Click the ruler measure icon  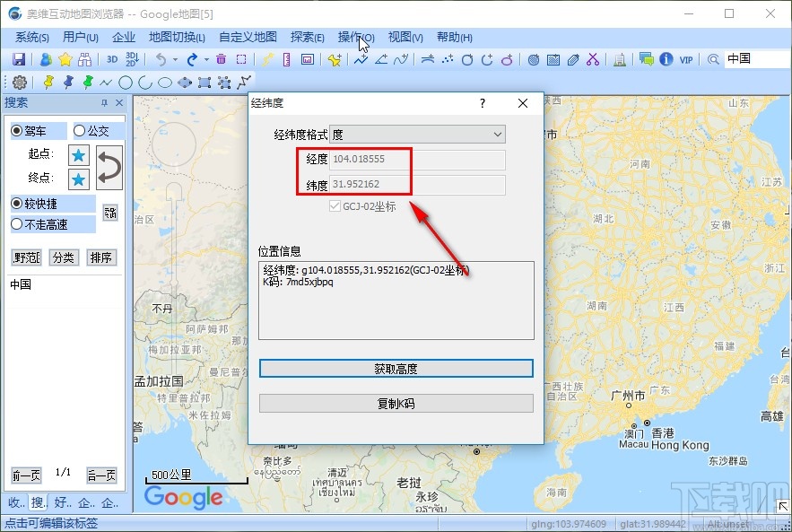[286, 59]
